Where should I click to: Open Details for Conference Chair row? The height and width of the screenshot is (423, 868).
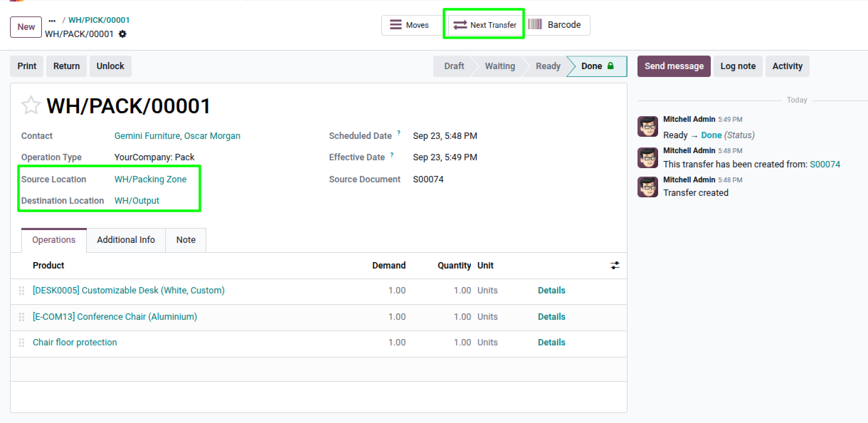pyautogui.click(x=551, y=317)
